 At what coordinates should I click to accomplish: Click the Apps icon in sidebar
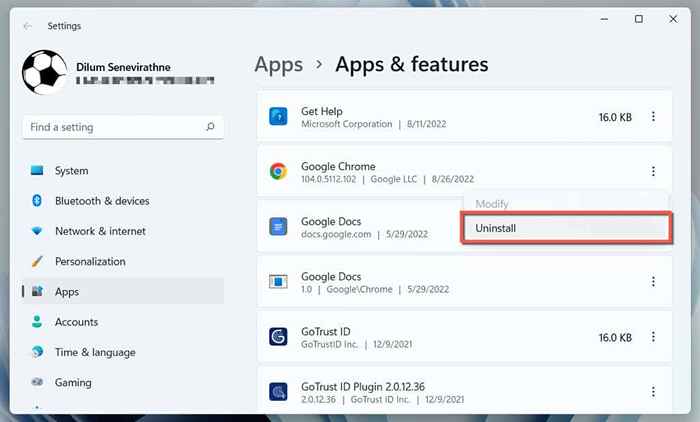coord(37,291)
